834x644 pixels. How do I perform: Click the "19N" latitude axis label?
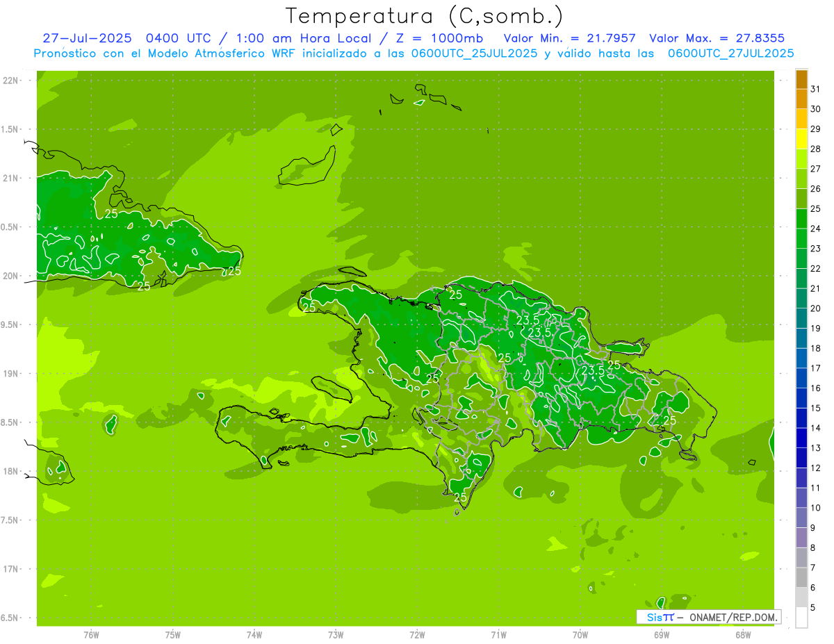click(11, 374)
